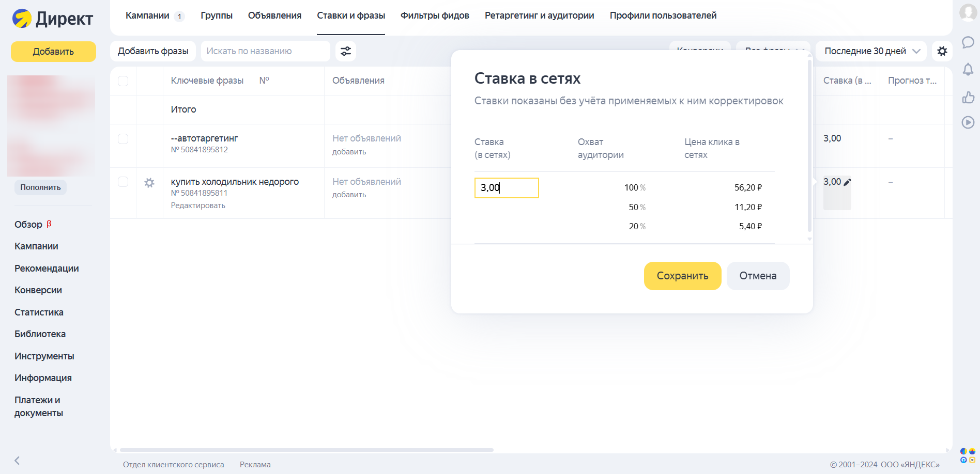The image size is (980, 474).
Task: Select the checkbox for --автотаргетинг row
Action: (122, 138)
